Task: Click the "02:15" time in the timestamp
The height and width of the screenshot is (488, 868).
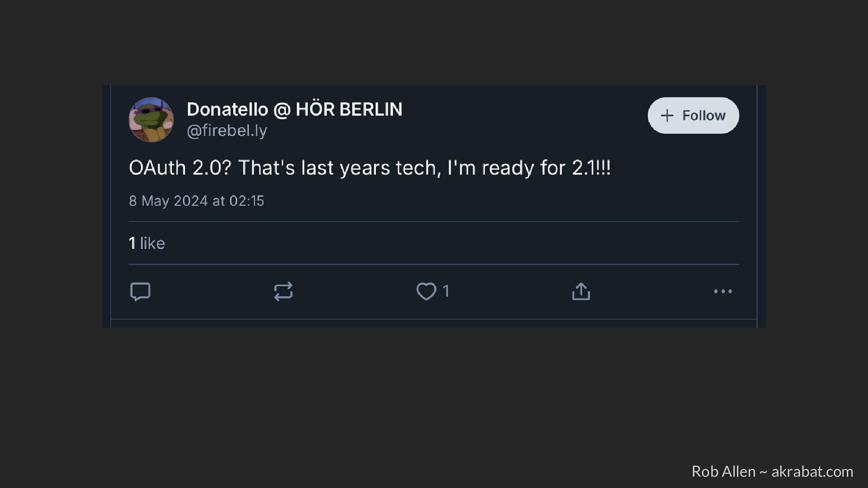Action: [247, 201]
